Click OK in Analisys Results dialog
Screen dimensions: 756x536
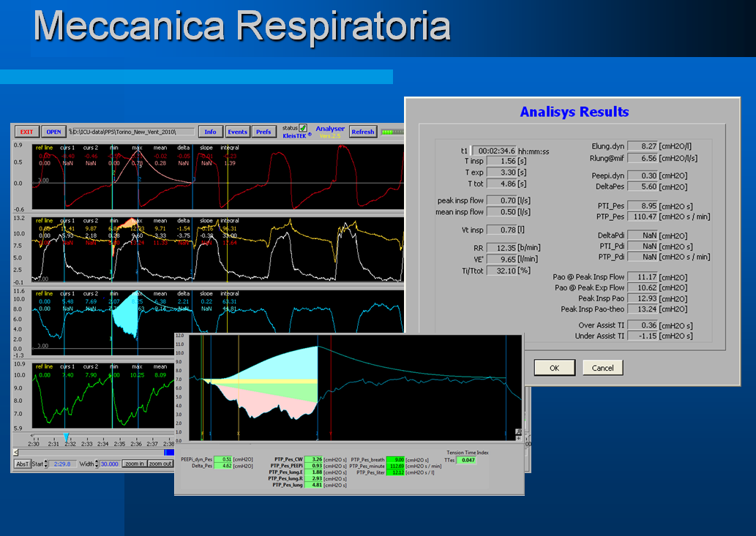(x=554, y=368)
